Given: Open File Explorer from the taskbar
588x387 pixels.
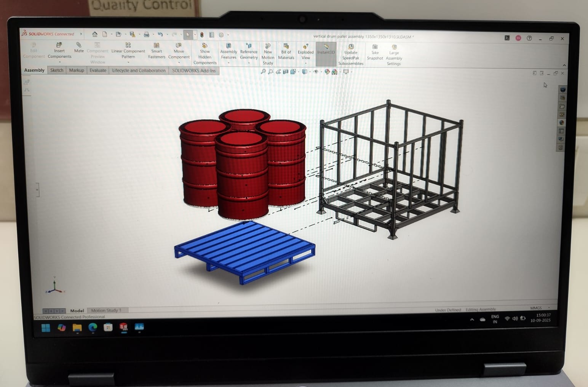Looking at the screenshot, I should 77,328.
